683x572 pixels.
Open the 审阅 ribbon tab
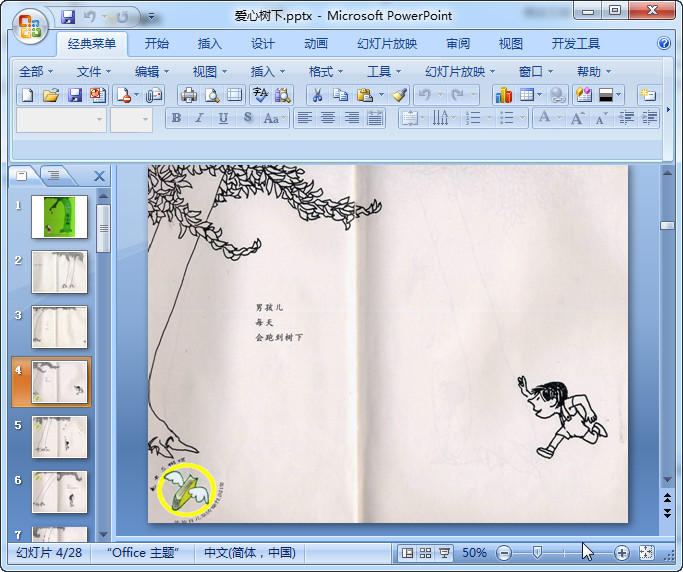tap(458, 44)
